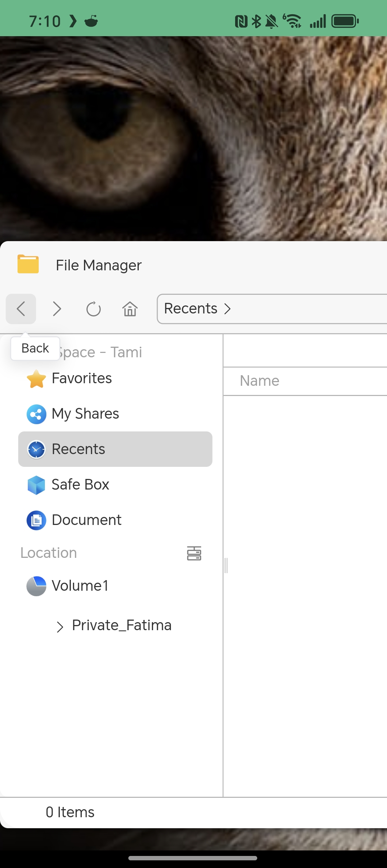Click the Document sidebar icon
This screenshot has width=387, height=868.
tap(36, 520)
